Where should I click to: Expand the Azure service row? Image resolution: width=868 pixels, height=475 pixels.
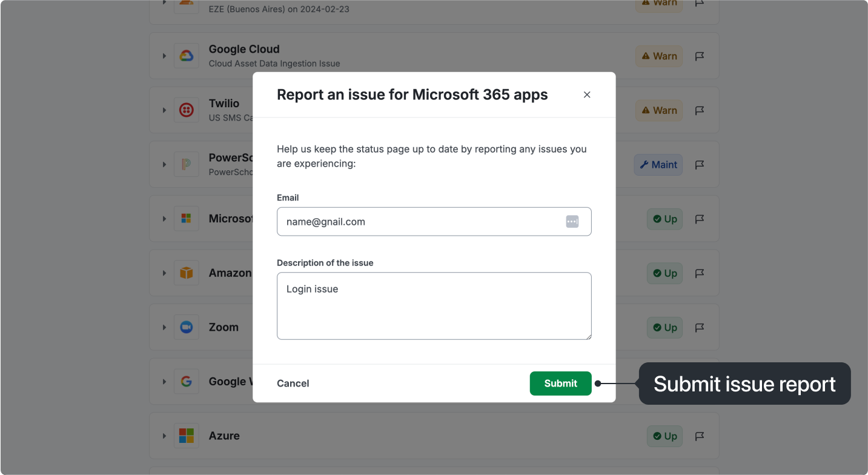pyautogui.click(x=164, y=436)
